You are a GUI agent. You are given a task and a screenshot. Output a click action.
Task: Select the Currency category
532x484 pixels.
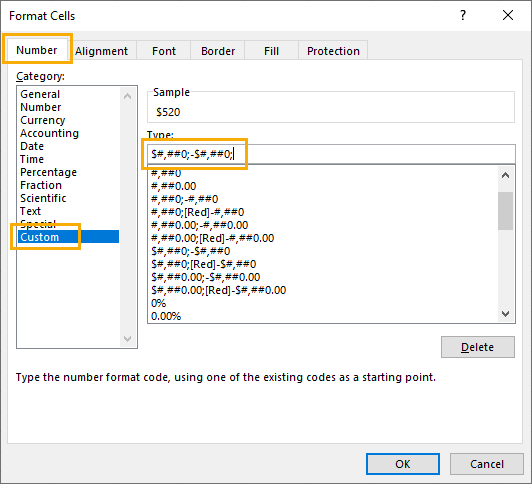(43, 120)
